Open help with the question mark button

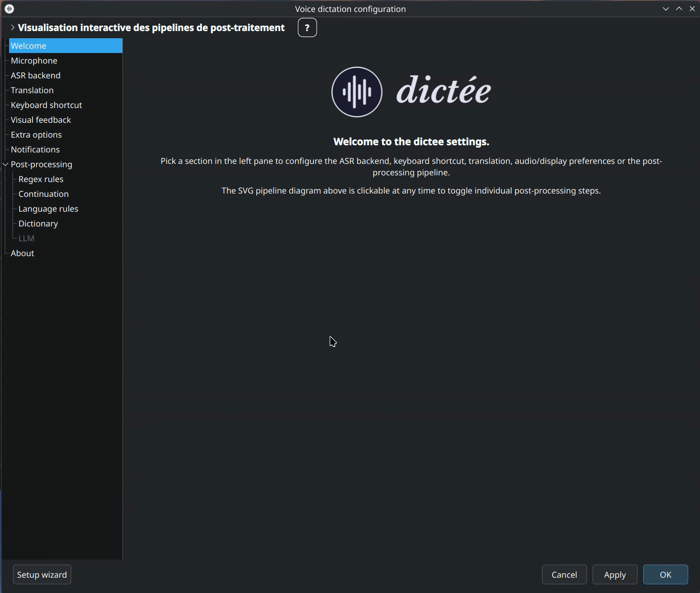pos(307,28)
